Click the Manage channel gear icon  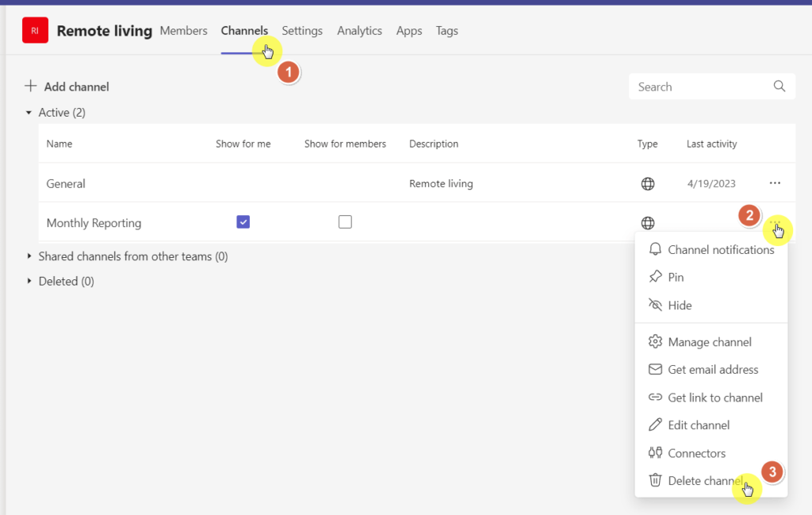pyautogui.click(x=655, y=341)
